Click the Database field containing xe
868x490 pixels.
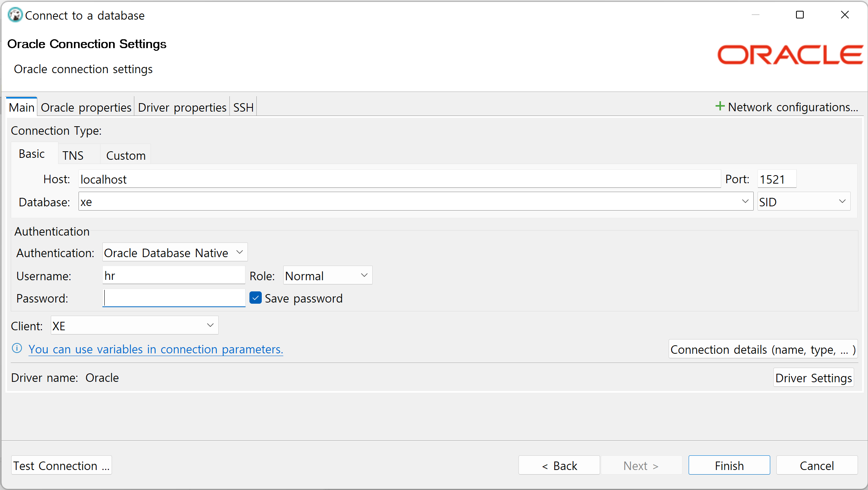click(416, 201)
